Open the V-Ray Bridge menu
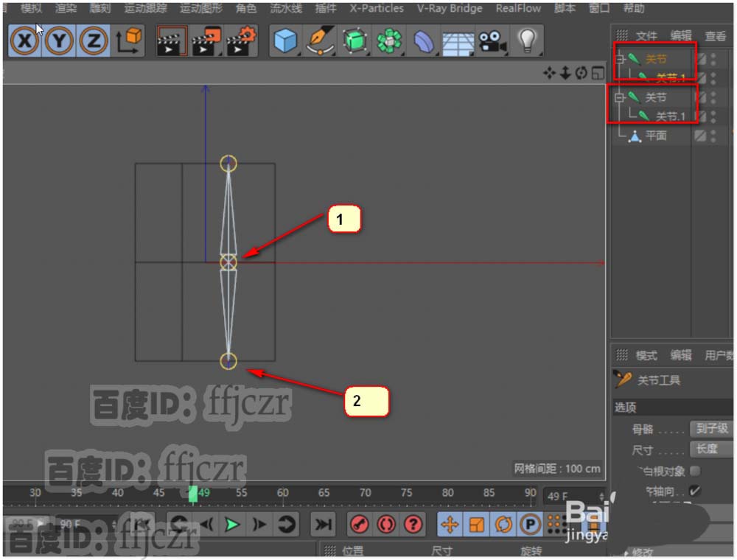The width and height of the screenshot is (737, 560). tap(450, 8)
